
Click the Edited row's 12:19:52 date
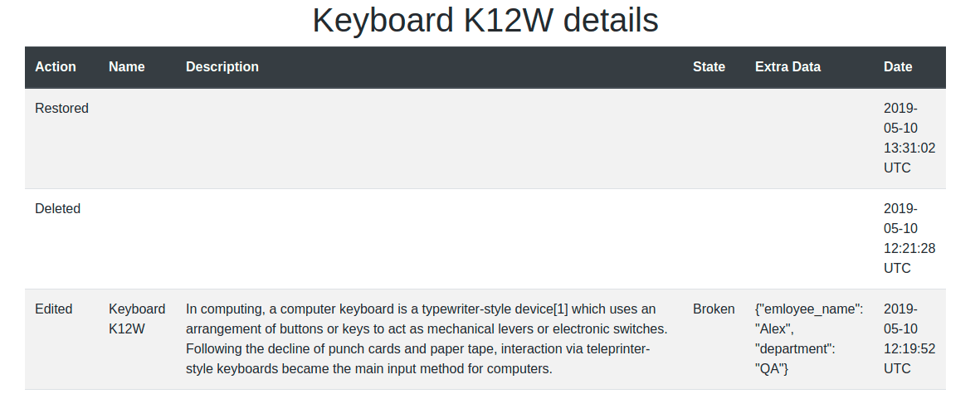pos(909,348)
